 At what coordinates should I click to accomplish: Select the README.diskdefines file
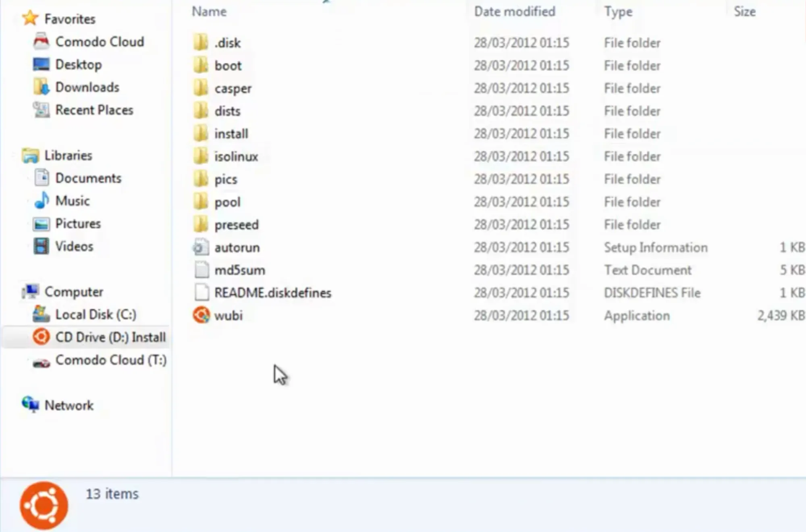click(x=272, y=293)
